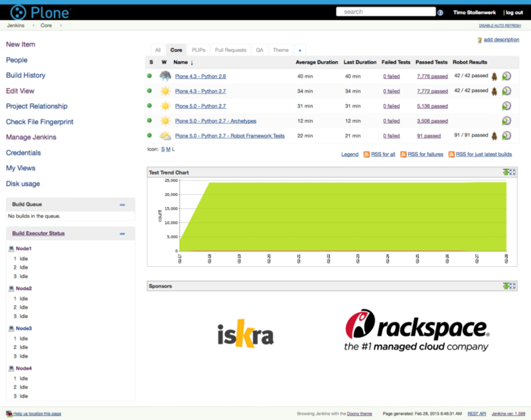The image size is (531, 420).
Task: Open Robot Framework results for Plone 5.0 Robot Tests
Action: pyautogui.click(x=494, y=136)
